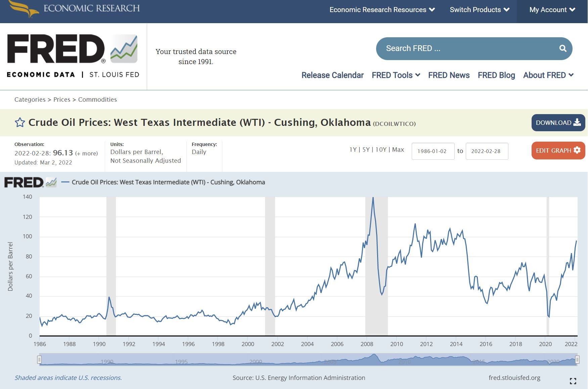Click the 2008 recession shaded region
This screenshot has width=588, height=389.
tap(376, 266)
